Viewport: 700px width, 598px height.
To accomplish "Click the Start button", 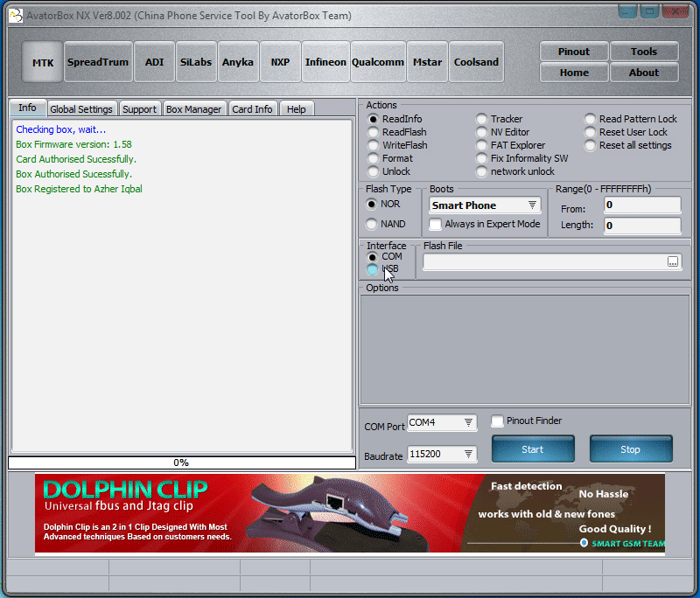I will tap(533, 449).
